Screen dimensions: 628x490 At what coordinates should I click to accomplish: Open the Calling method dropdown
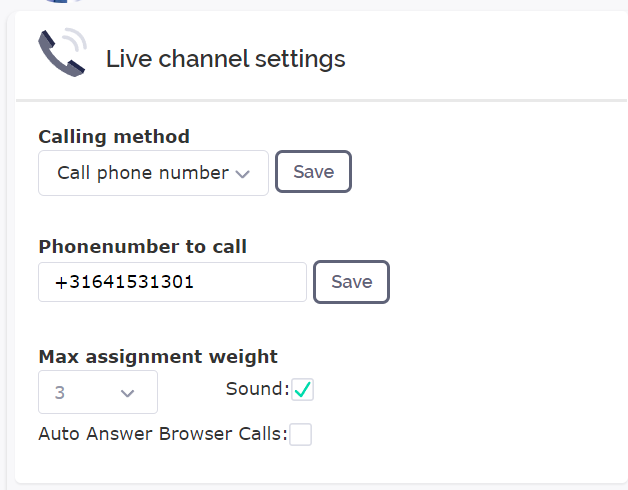153,173
